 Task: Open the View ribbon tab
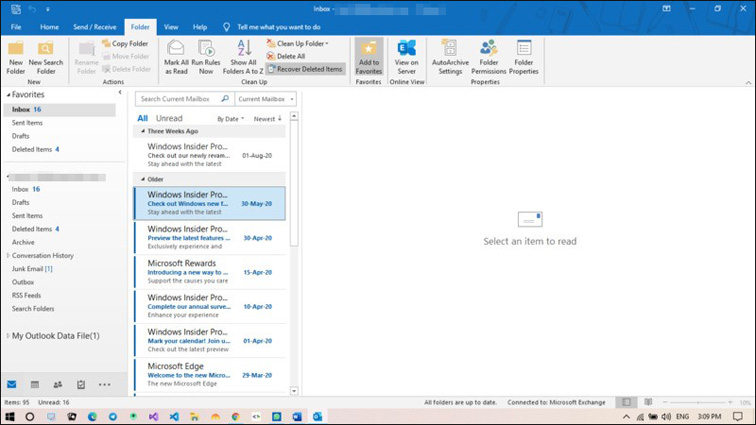point(171,27)
